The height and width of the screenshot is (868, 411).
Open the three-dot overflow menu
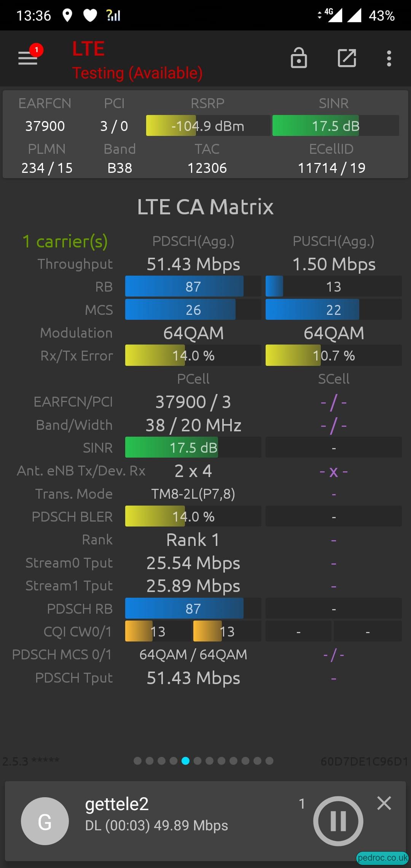click(389, 58)
